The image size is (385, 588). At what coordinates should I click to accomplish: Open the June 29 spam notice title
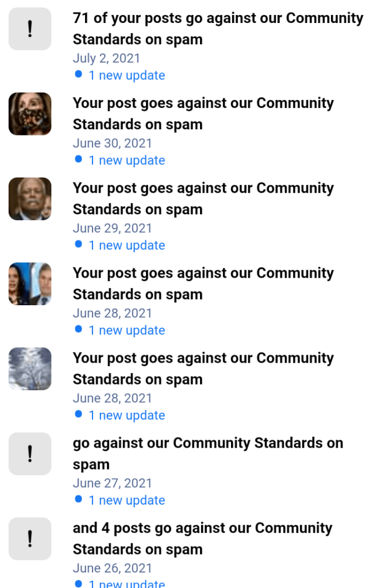[203, 199]
